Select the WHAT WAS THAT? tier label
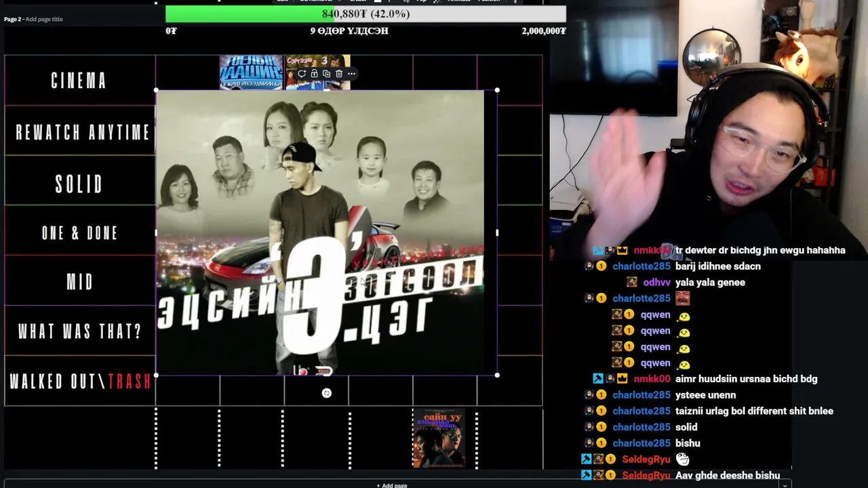 80,331
